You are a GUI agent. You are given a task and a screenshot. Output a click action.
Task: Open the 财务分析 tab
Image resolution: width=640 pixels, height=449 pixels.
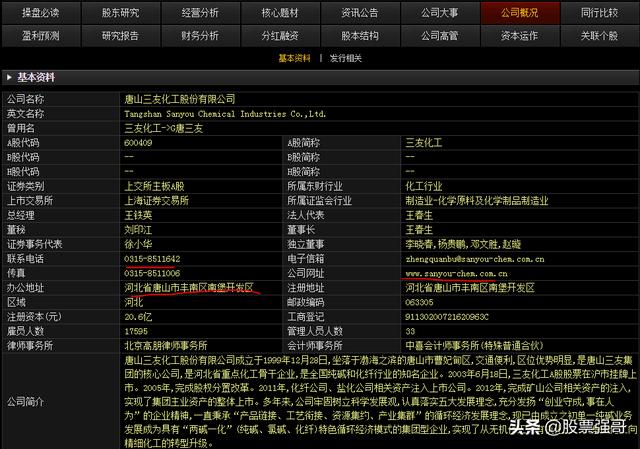point(200,36)
